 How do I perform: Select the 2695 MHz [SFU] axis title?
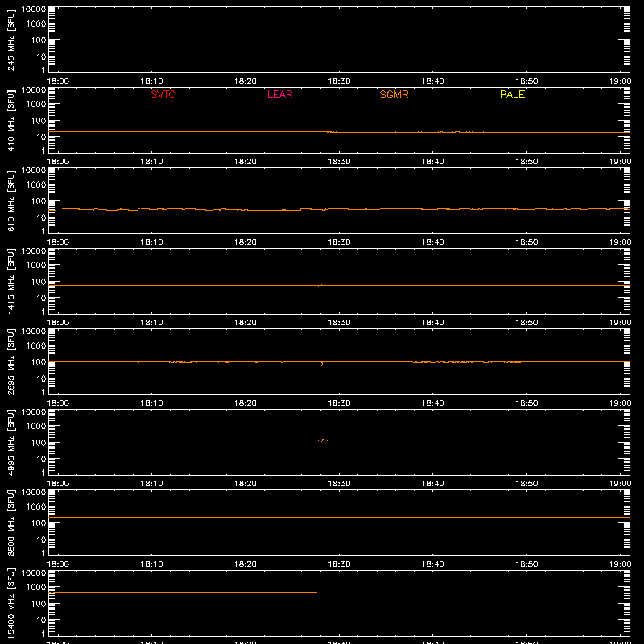tap(11, 361)
